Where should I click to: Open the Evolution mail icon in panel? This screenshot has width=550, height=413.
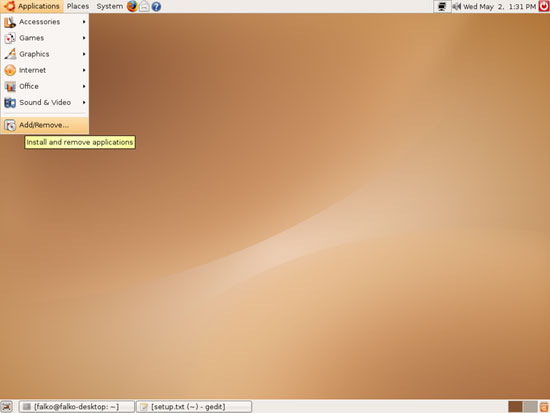(144, 6)
